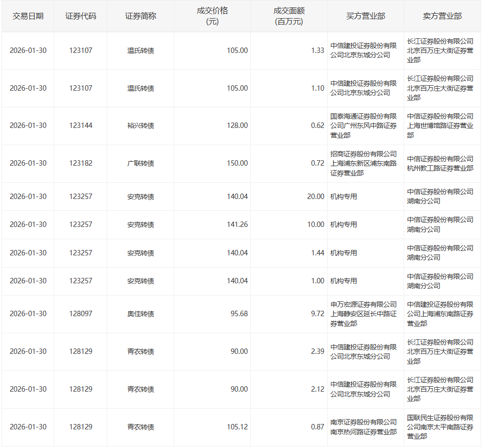Click the amount 10.00 cell
The height and width of the screenshot is (448, 482).
click(289, 224)
